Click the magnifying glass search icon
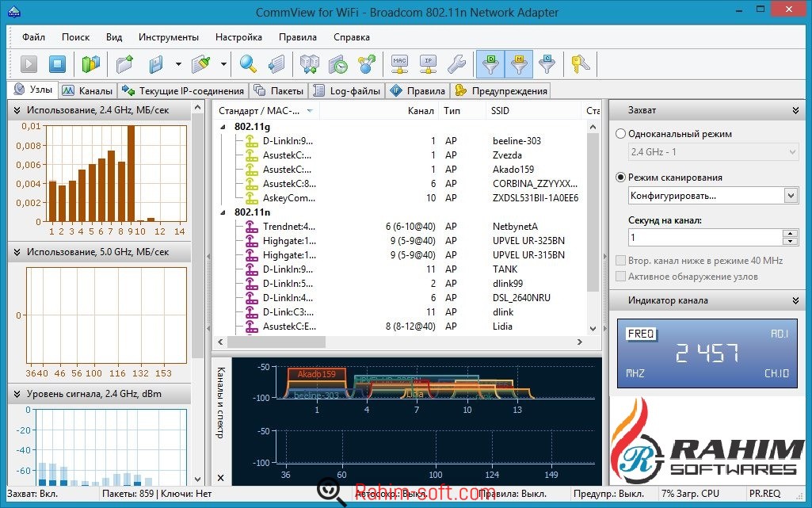Viewport: 812px width, 508px height. pos(249,64)
